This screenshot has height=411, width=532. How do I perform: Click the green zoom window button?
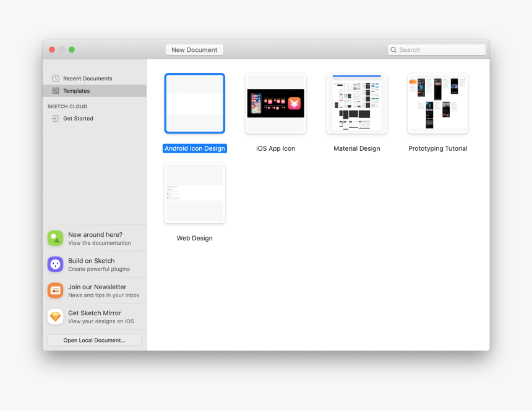[72, 49]
